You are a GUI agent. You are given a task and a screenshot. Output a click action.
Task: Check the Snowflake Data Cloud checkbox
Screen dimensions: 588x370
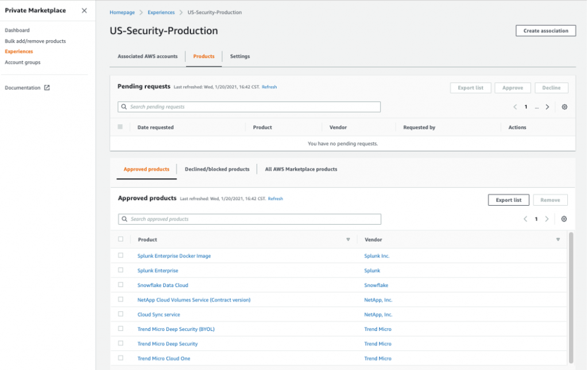click(x=120, y=285)
